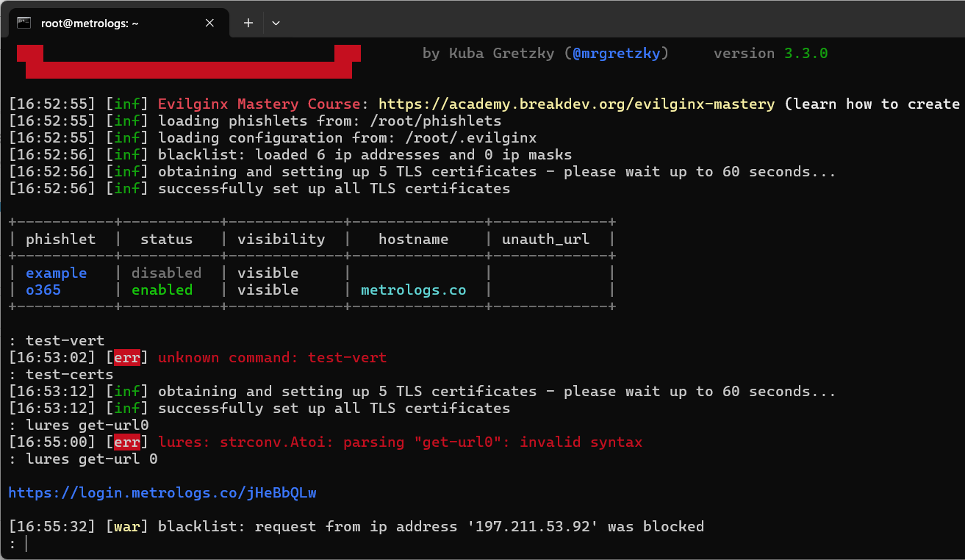Viewport: 965px width, 560px height.
Task: Click the [16:53:12] 'successfully set up' log line
Action: 259,408
